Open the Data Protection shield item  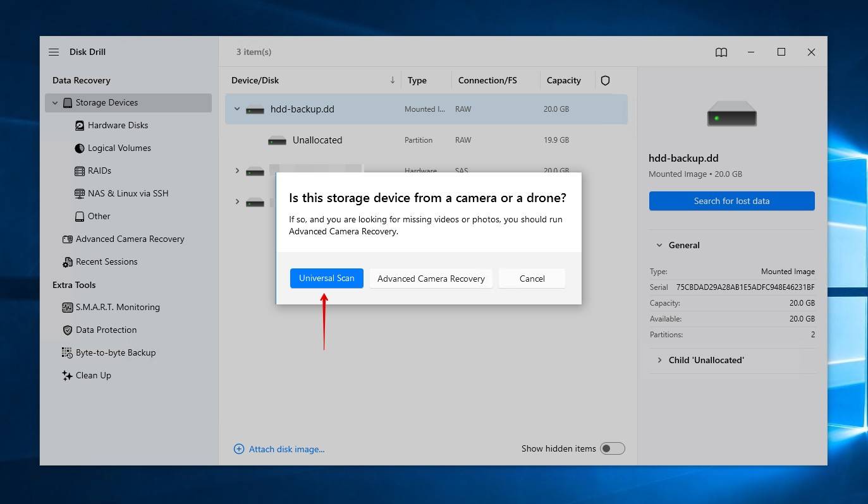(106, 330)
